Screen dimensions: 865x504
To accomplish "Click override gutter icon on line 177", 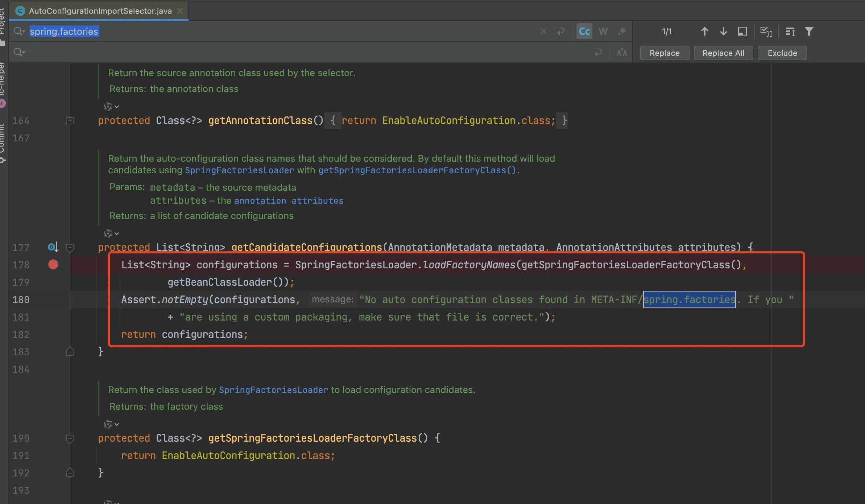I will [x=53, y=247].
